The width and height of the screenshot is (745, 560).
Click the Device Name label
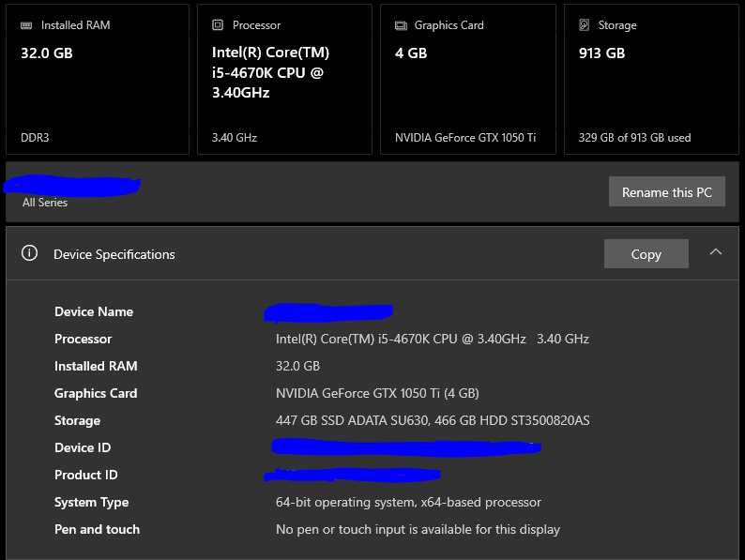94,311
